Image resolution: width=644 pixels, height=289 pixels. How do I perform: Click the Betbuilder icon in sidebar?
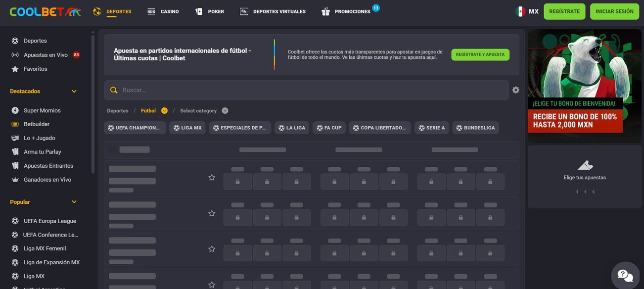15,124
